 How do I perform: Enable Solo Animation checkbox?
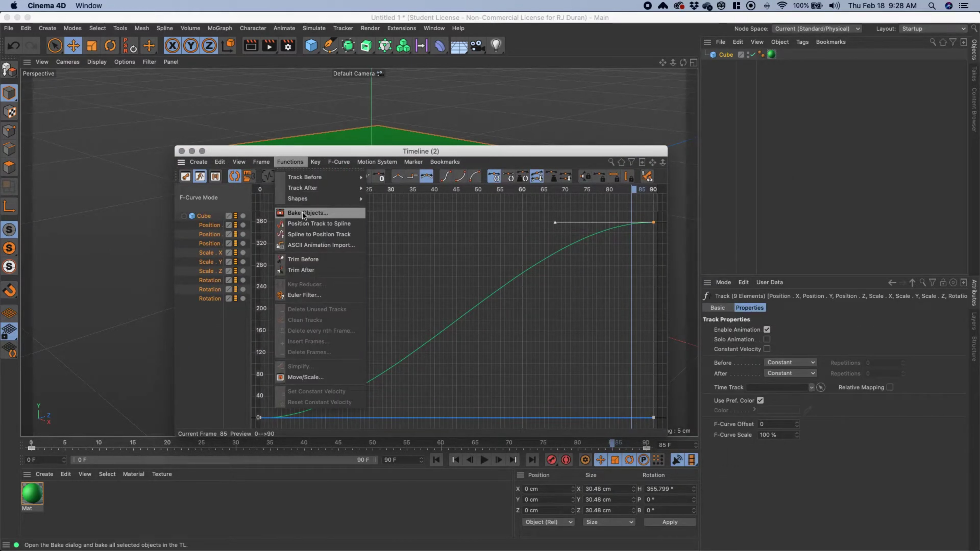(x=767, y=339)
